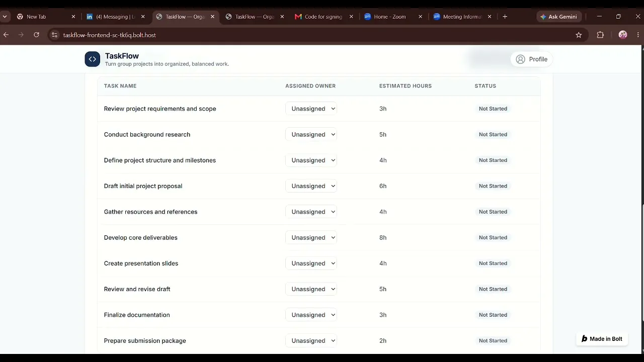Switch to the second TaskFlow tab

click(255, 17)
